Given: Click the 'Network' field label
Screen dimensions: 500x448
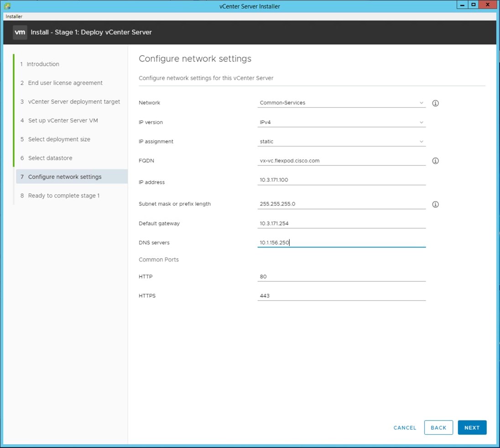Looking at the screenshot, I should tap(149, 103).
